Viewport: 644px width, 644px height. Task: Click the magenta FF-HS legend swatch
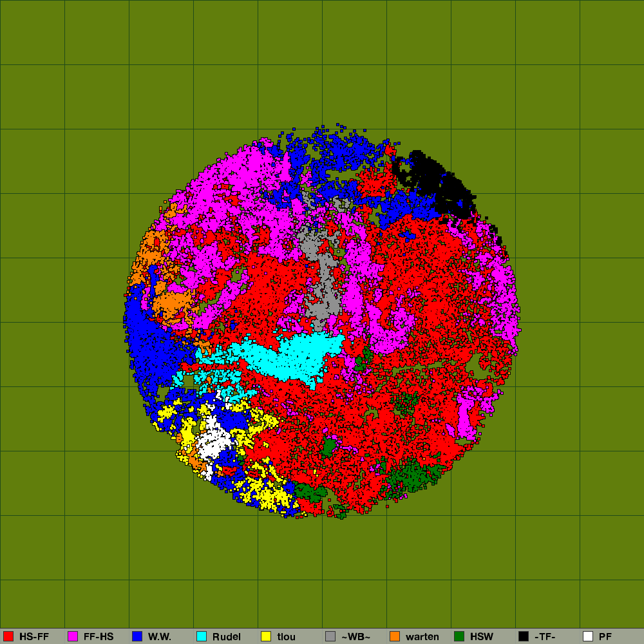(x=73, y=636)
